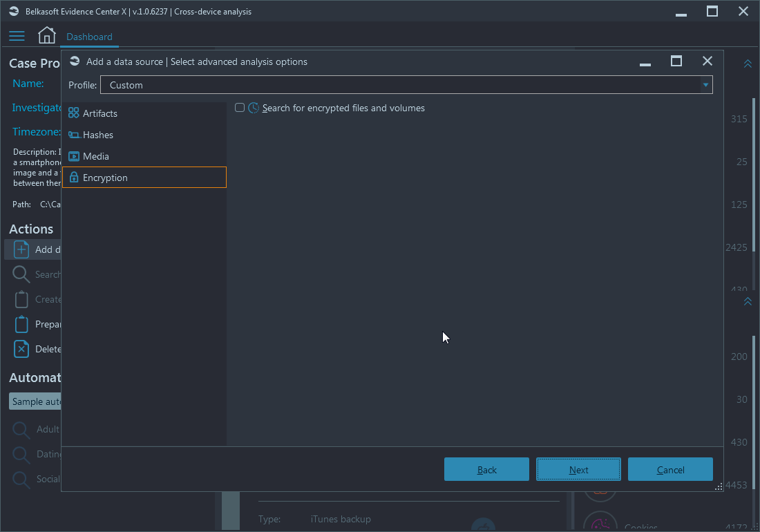Click the clock icon beside encrypted files option
Screen dimensions: 760x532
[254, 108]
